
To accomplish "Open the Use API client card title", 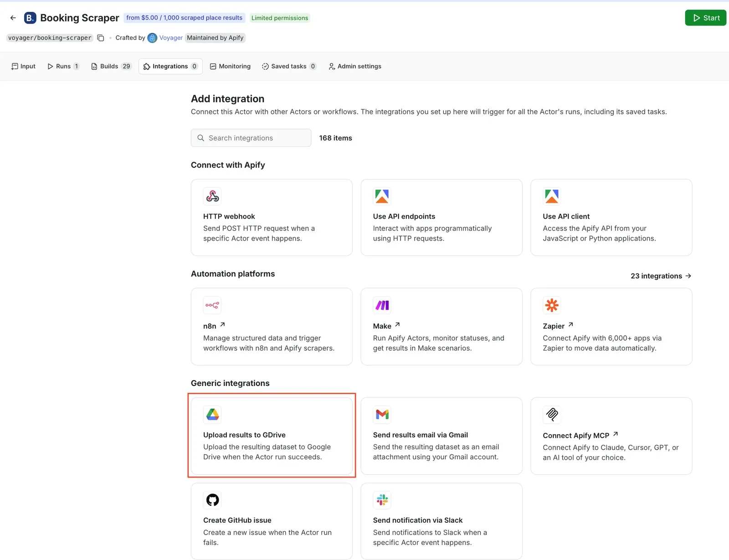I will pyautogui.click(x=566, y=216).
